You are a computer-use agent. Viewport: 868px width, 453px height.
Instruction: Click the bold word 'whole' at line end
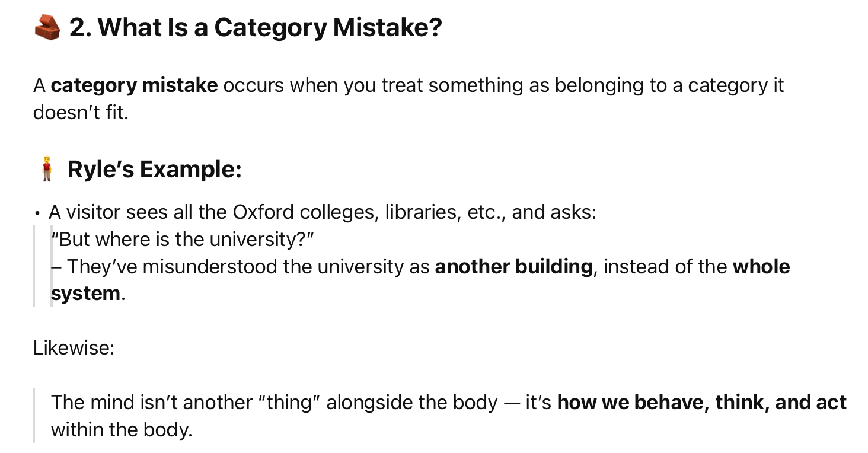(x=761, y=266)
